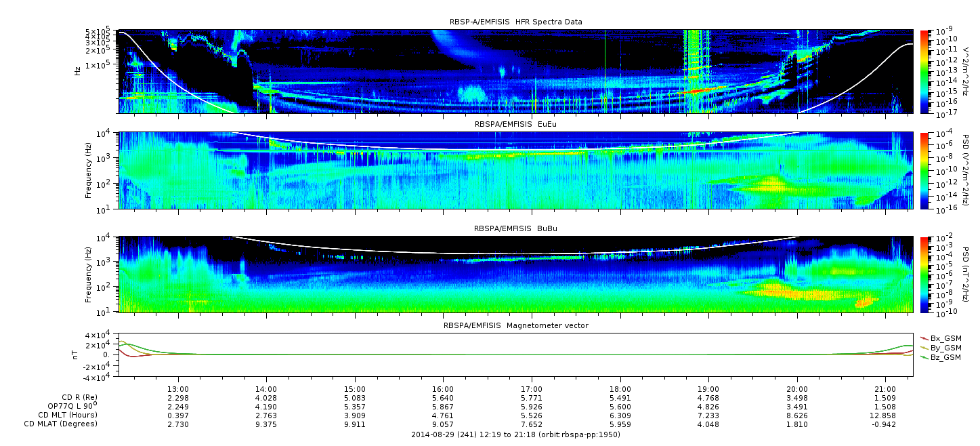Click the Bz_GSM legend entry
Screen dimensions: 980x446
(x=945, y=357)
